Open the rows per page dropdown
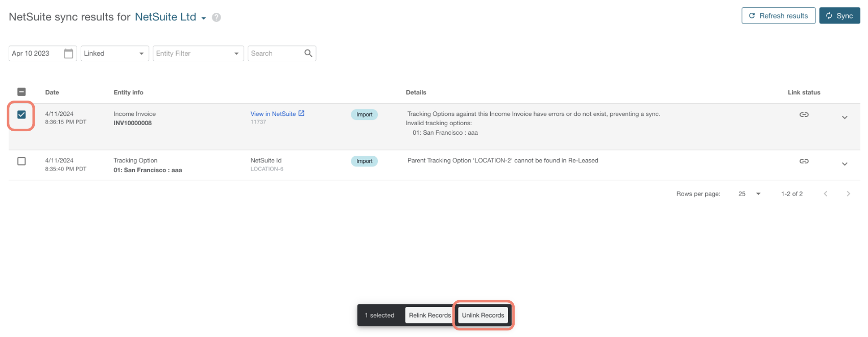The height and width of the screenshot is (337, 868). click(750, 194)
